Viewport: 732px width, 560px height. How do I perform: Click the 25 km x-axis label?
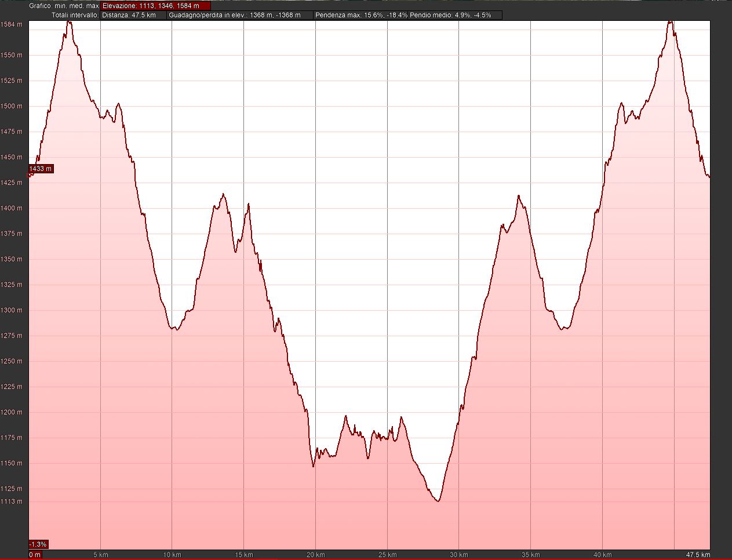pyautogui.click(x=387, y=555)
